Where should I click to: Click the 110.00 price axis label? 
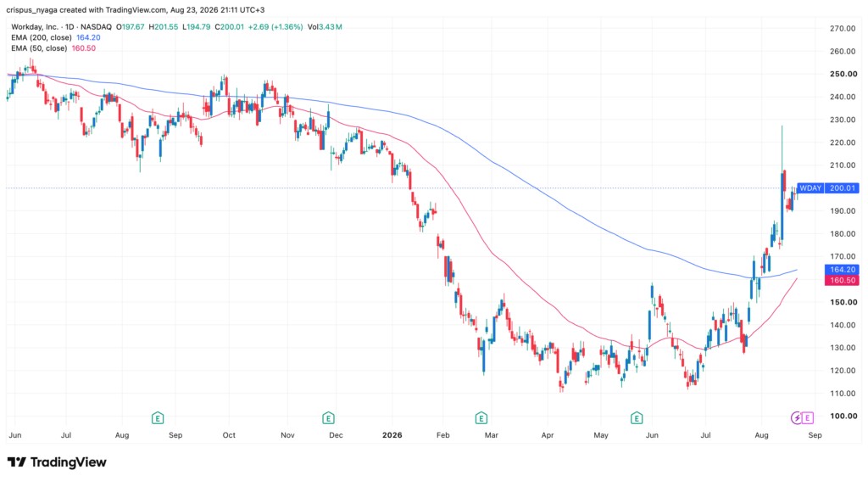843,393
